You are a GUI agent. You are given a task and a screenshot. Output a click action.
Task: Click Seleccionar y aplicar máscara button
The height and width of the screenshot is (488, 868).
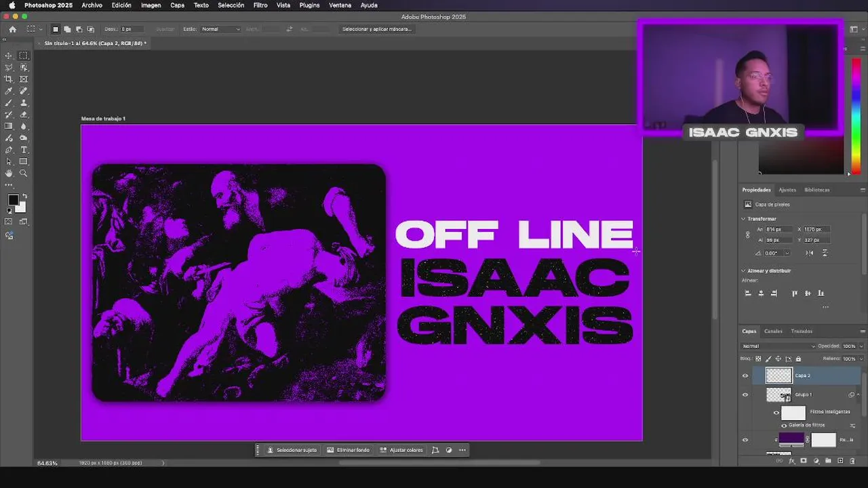click(x=377, y=29)
